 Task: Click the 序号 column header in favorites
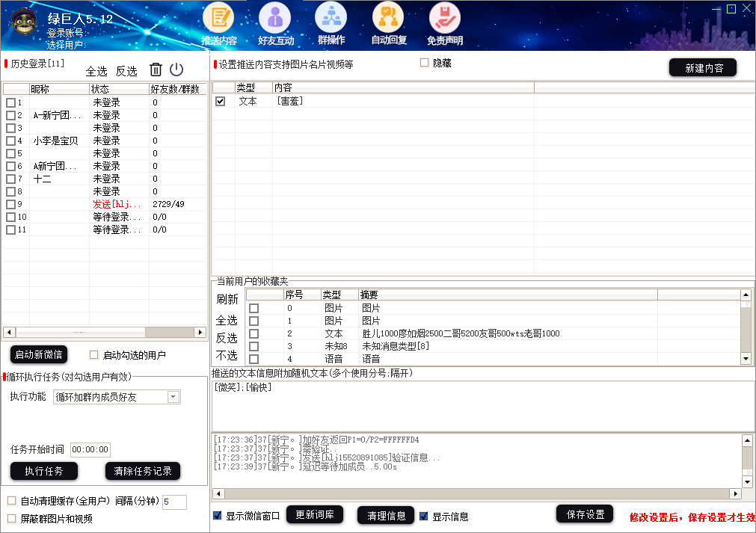[x=302, y=295]
